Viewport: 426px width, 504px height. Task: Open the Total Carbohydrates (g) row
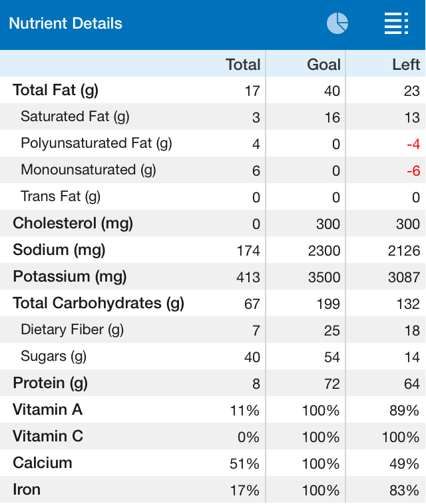99,303
